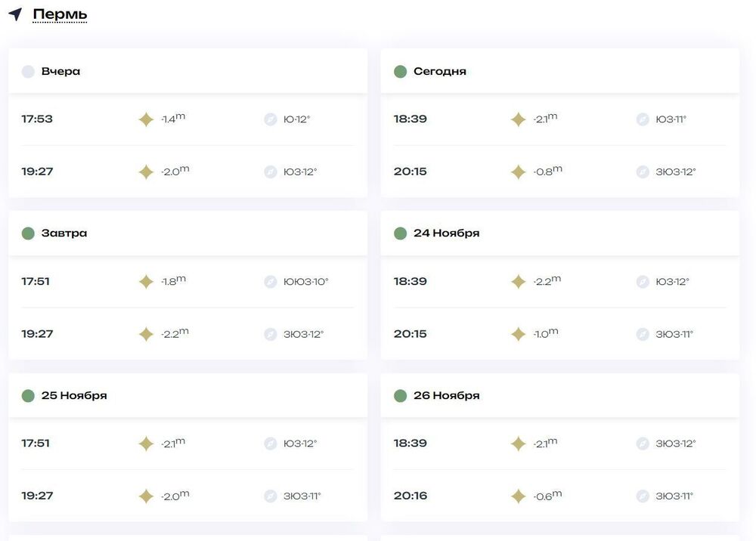Select the 19:27 pass row under Завтра
This screenshot has height=541, width=756.
(187, 334)
